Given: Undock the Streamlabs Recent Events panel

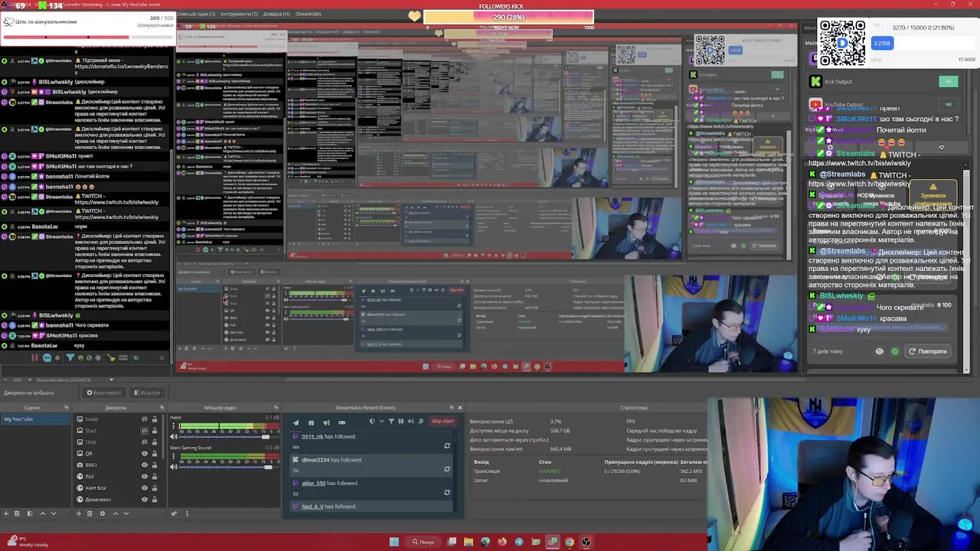Looking at the screenshot, I should pyautogui.click(x=450, y=408).
